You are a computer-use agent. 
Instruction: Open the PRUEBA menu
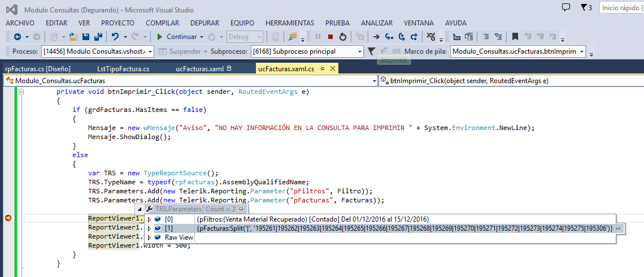338,23
